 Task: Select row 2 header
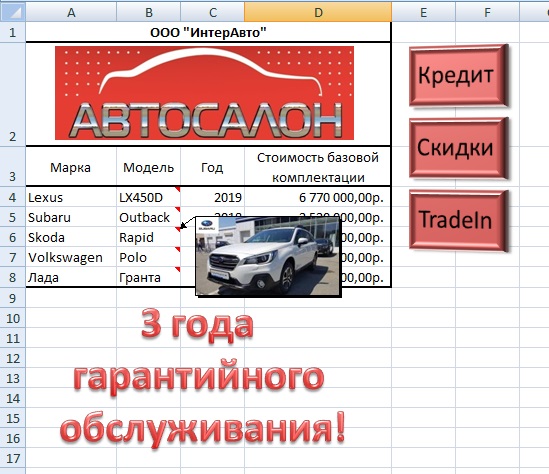[x=13, y=94]
